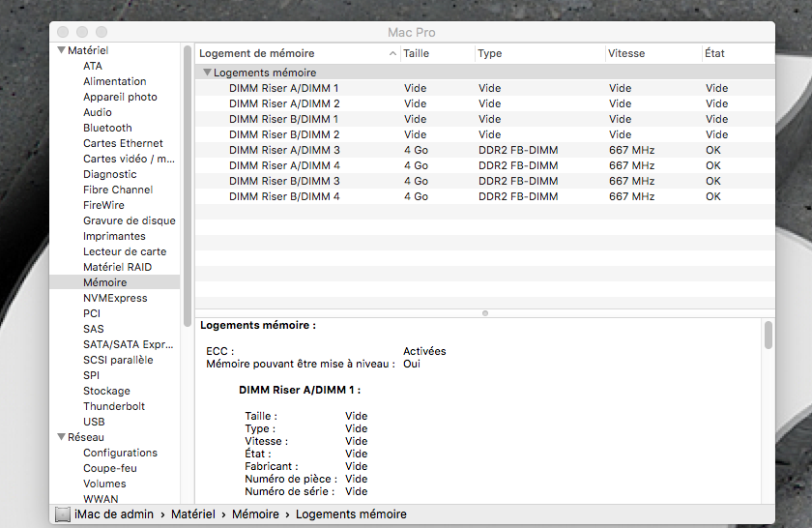
Task: Select SAS in the sidebar
Action: click(x=93, y=329)
